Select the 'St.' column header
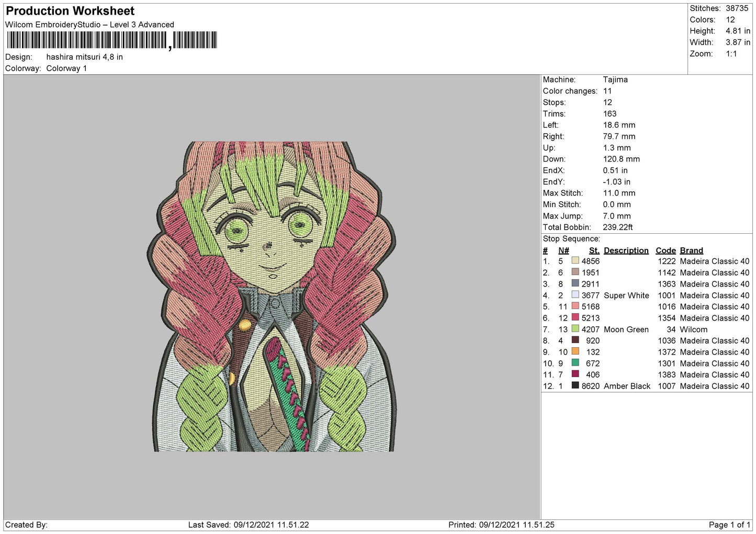Image resolution: width=756 pixels, height=534 pixels. [x=594, y=251]
